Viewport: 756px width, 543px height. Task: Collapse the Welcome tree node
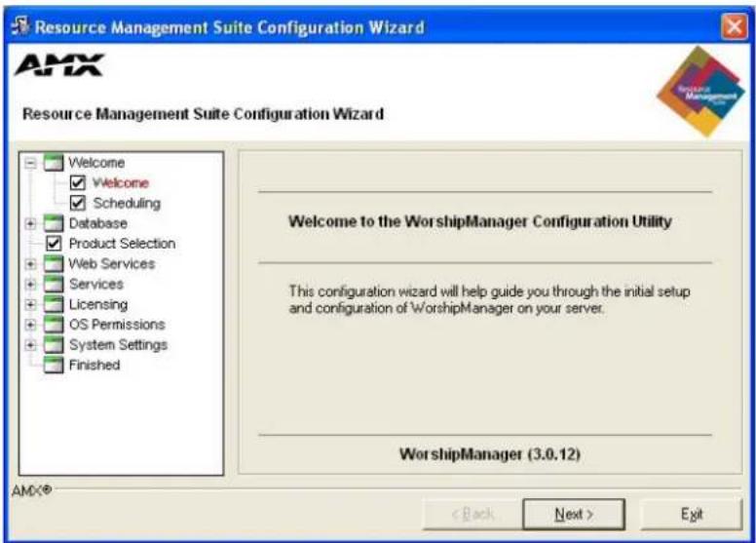pyautogui.click(x=30, y=163)
